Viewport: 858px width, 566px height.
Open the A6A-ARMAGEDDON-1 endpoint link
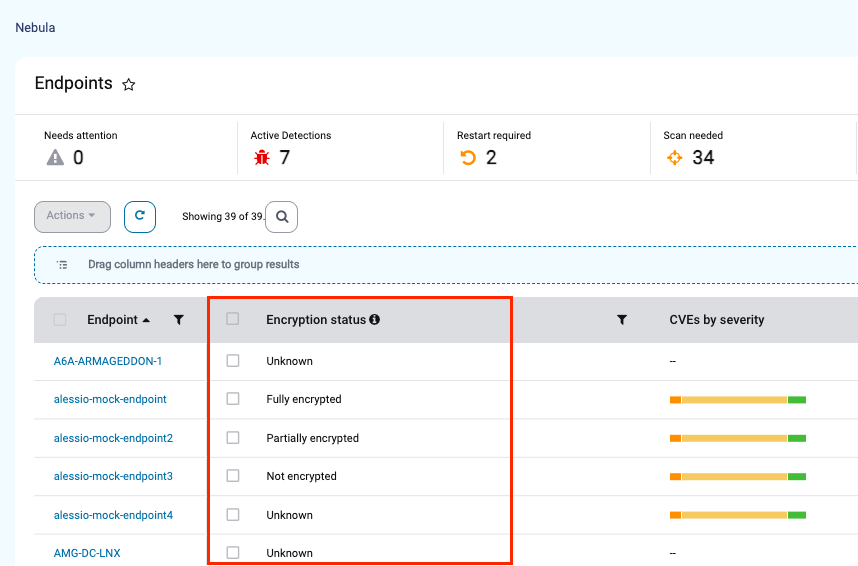(x=108, y=361)
